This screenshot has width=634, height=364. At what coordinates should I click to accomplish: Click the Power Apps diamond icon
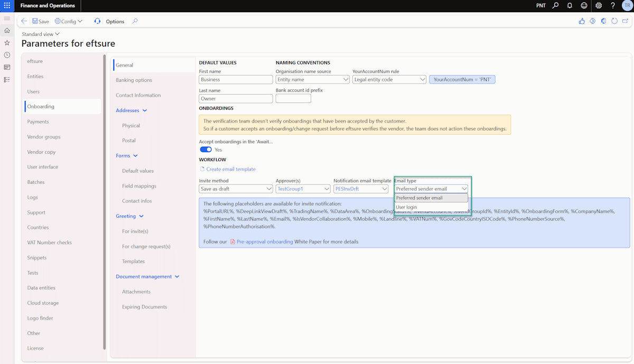[x=593, y=21]
